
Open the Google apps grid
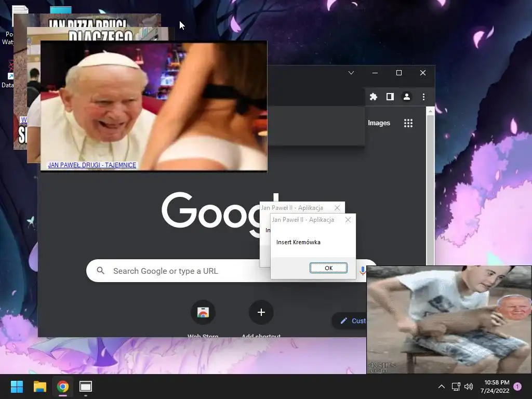408,123
